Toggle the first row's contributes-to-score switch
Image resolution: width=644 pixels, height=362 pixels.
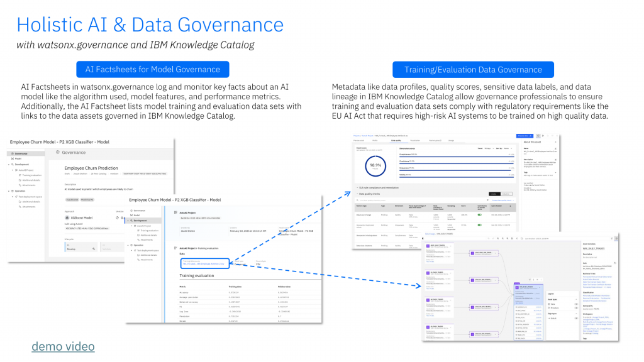(x=480, y=214)
